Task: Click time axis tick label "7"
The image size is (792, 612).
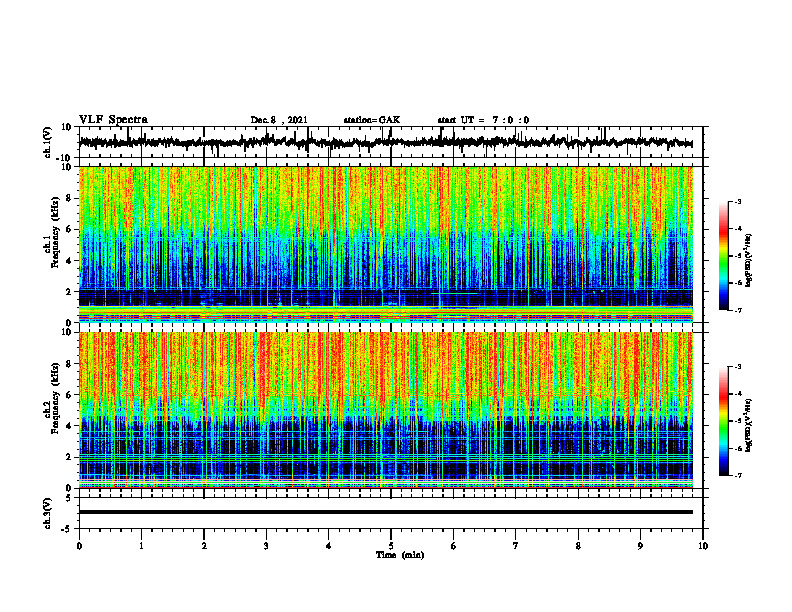Action: (516, 546)
